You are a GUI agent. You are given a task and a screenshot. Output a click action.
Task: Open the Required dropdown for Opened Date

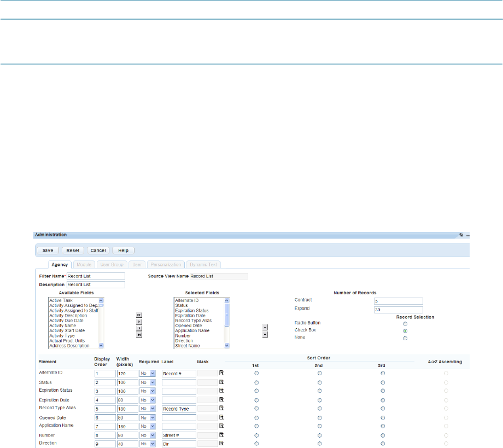tap(149, 417)
